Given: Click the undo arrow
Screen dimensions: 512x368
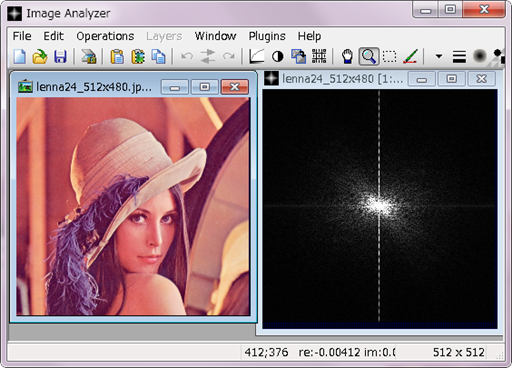Looking at the screenshot, I should (x=187, y=56).
